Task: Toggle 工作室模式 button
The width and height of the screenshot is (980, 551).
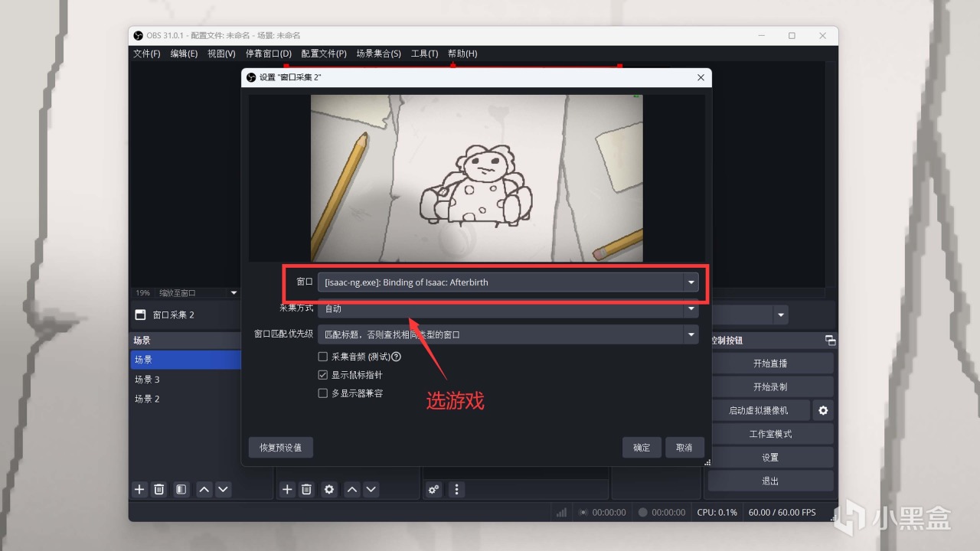Action: click(x=770, y=434)
